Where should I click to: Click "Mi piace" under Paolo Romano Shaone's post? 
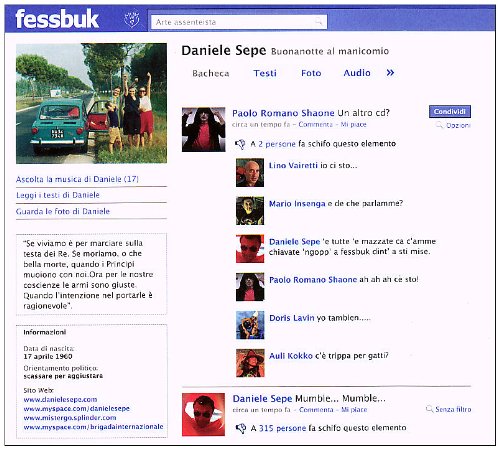(x=353, y=124)
